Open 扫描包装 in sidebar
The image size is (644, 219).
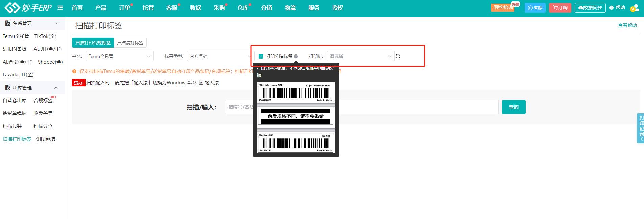coord(12,126)
